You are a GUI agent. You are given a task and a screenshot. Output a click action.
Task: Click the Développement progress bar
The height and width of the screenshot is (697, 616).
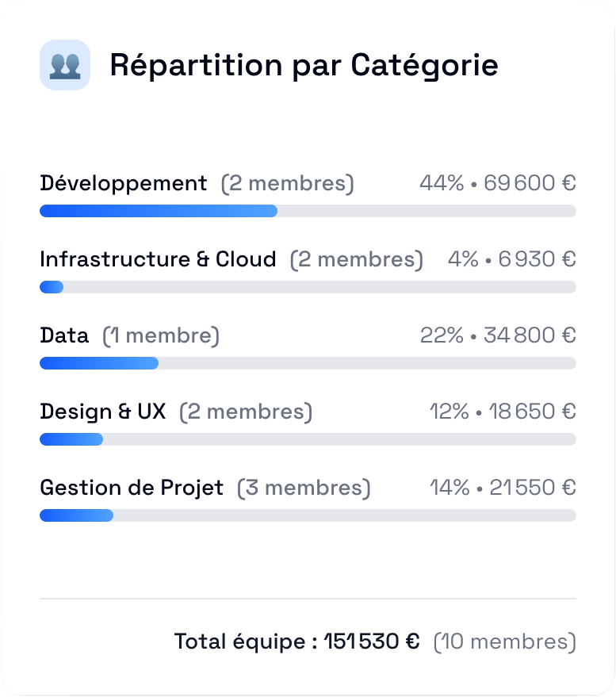click(x=308, y=211)
